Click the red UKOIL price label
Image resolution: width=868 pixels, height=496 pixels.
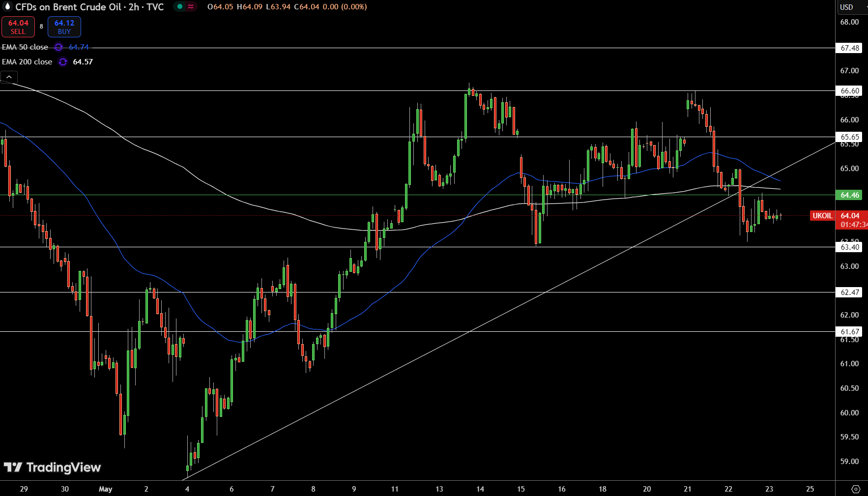822,216
